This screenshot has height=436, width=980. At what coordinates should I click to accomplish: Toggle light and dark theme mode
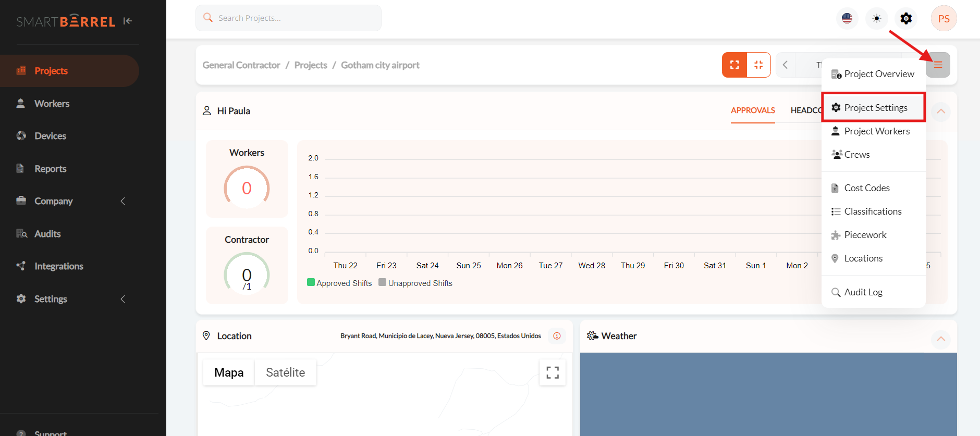click(877, 19)
